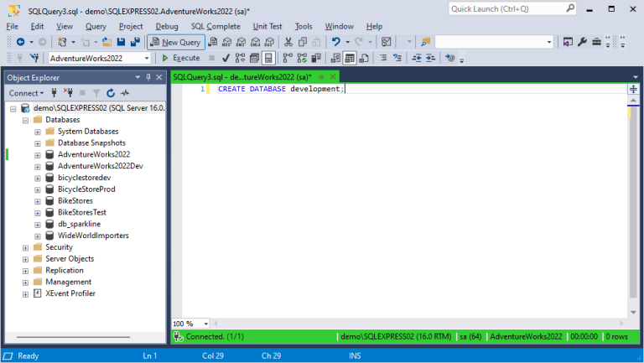The image size is (644, 363).
Task: Click the Parse query checkmark icon
Action: [x=225, y=58]
